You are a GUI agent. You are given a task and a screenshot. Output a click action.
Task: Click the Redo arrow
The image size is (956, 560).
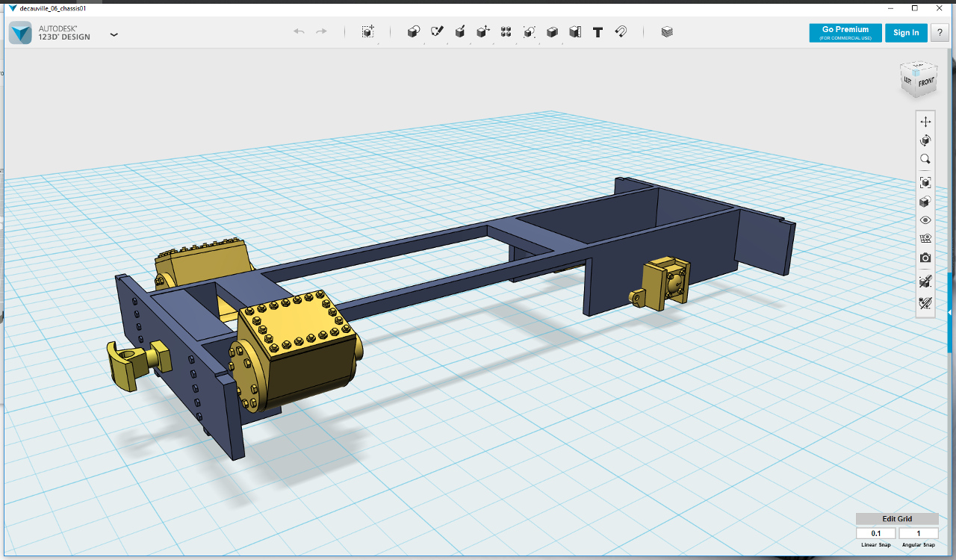click(321, 31)
